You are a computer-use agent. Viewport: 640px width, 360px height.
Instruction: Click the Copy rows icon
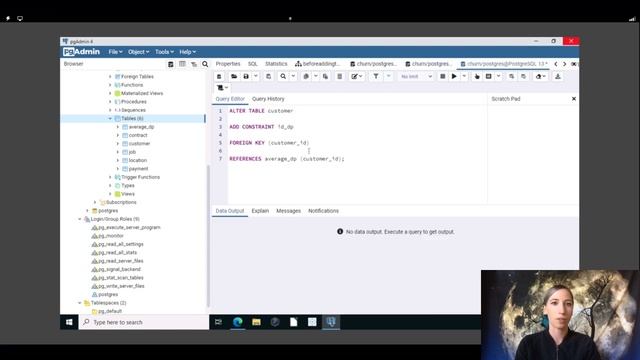(306, 76)
